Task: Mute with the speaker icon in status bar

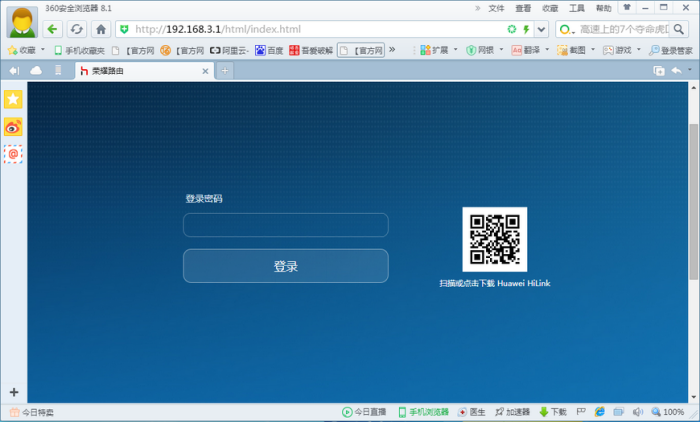Action: click(638, 412)
